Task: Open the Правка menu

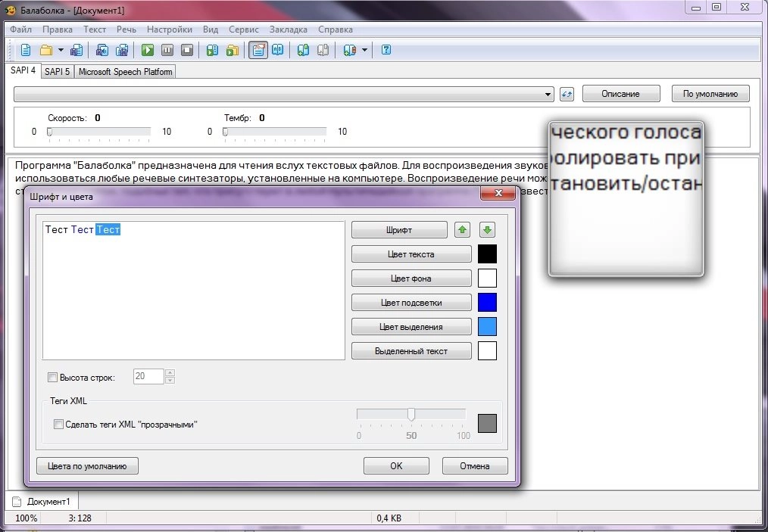Action: [58, 30]
